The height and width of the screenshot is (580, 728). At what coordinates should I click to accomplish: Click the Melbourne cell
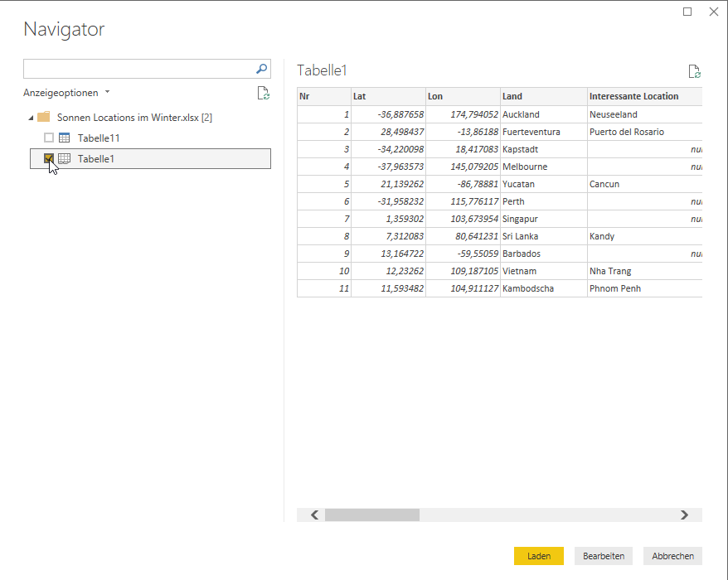coord(544,167)
